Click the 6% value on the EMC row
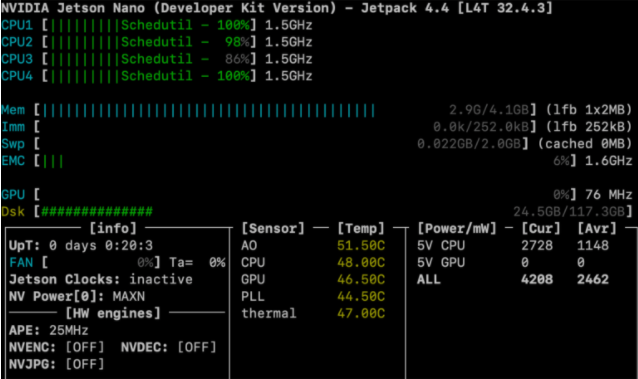The image size is (638, 379). 561,161
